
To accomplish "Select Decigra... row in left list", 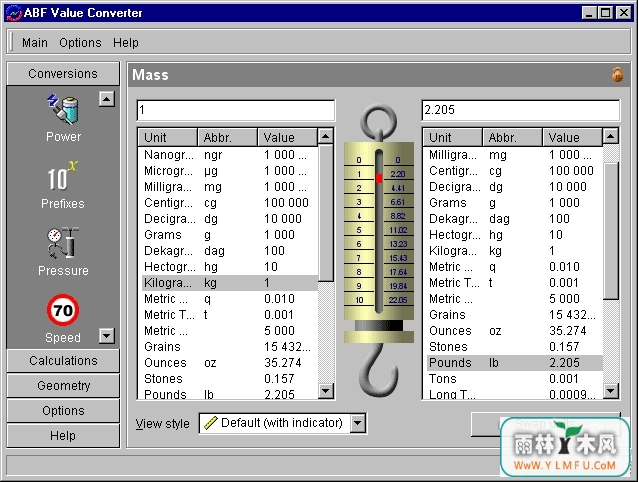I will [228, 219].
